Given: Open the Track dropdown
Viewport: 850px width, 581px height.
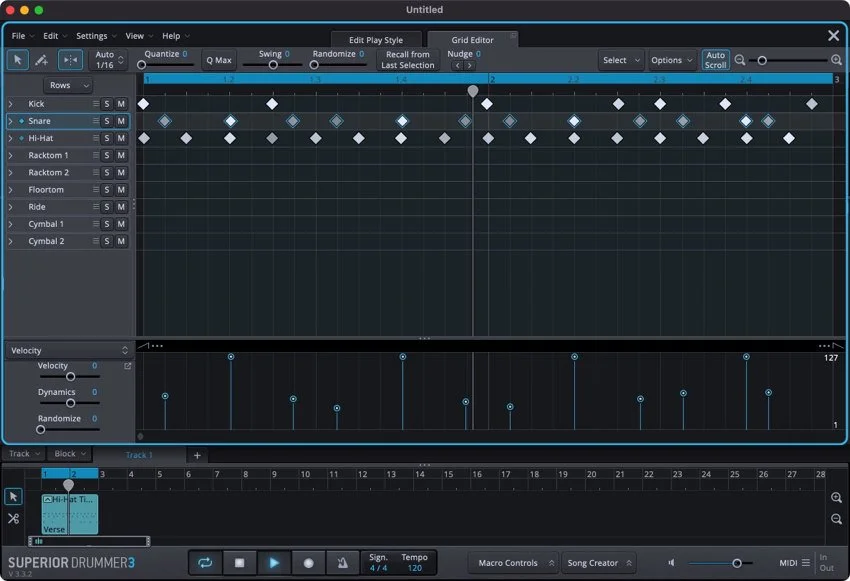Looking at the screenshot, I should click(24, 454).
